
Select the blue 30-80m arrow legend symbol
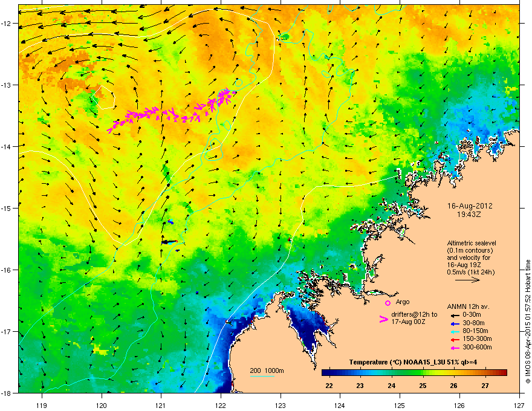tap(455, 323)
